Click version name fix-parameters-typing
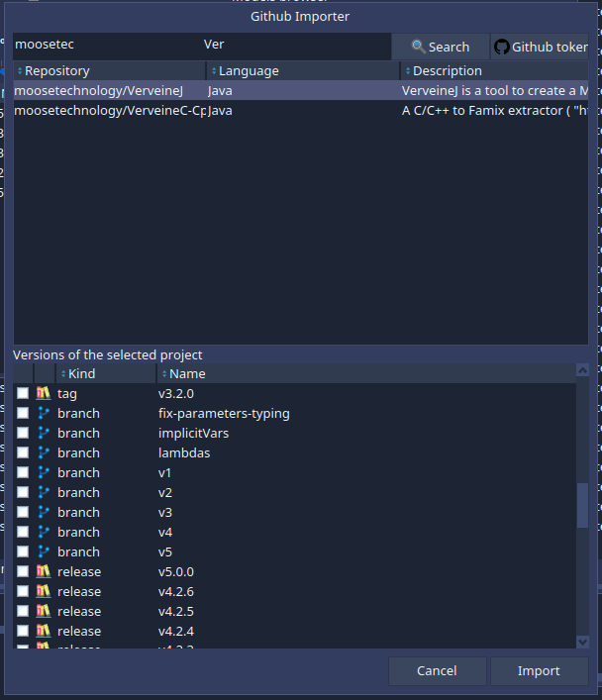602x700 pixels. pos(224,414)
